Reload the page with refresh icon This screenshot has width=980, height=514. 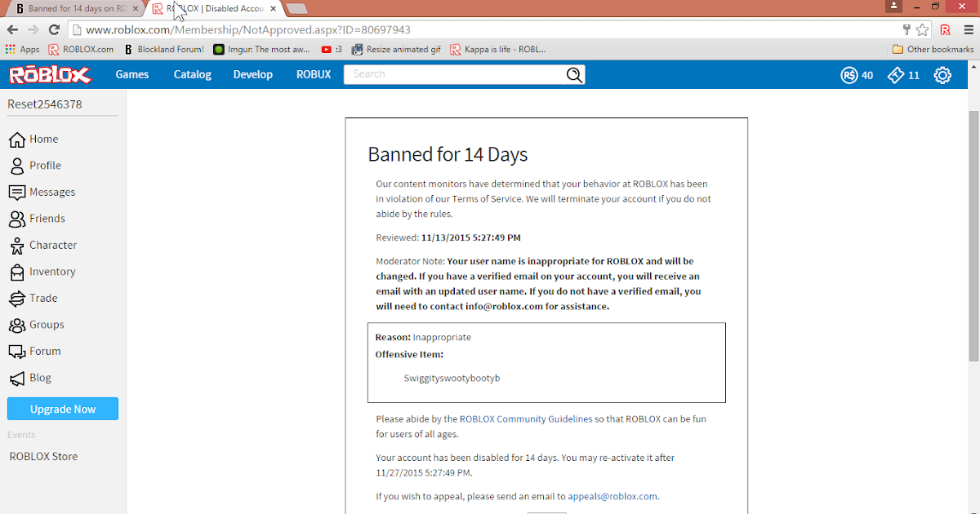click(x=55, y=29)
